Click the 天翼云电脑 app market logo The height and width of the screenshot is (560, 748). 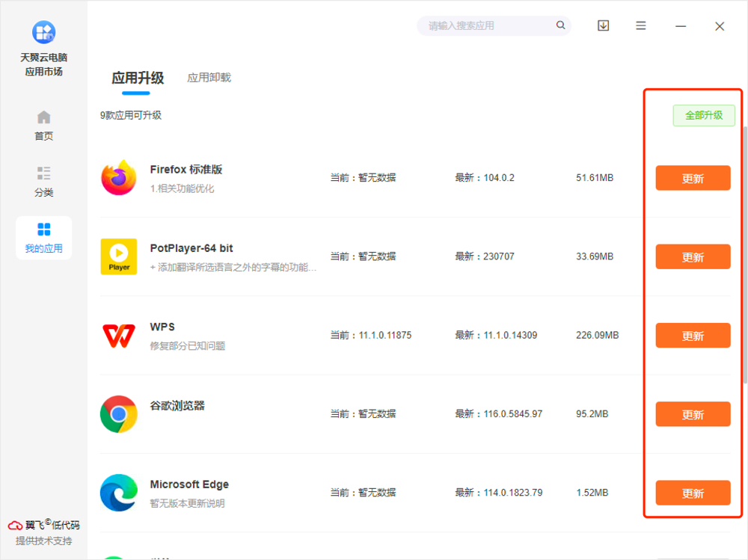(x=43, y=32)
